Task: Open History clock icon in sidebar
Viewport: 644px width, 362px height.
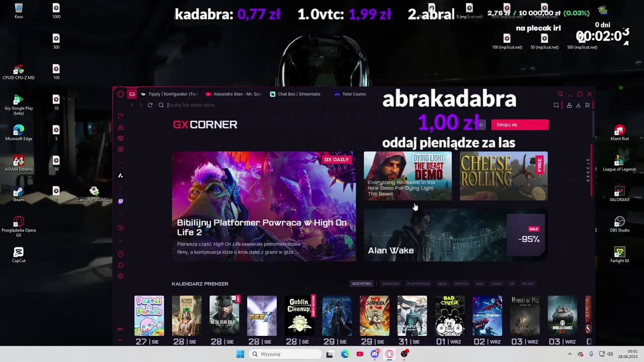Action: click(x=120, y=254)
